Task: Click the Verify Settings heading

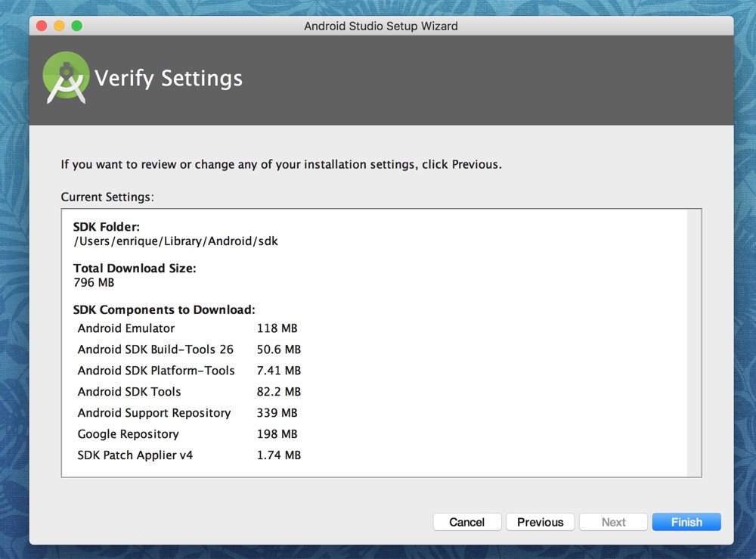Action: (x=168, y=79)
